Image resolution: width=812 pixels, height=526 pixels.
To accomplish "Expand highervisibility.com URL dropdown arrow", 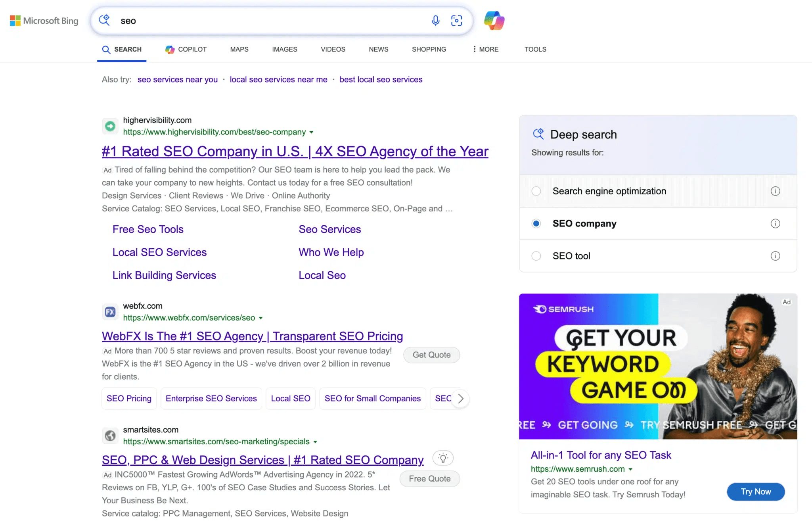I will pos(312,132).
